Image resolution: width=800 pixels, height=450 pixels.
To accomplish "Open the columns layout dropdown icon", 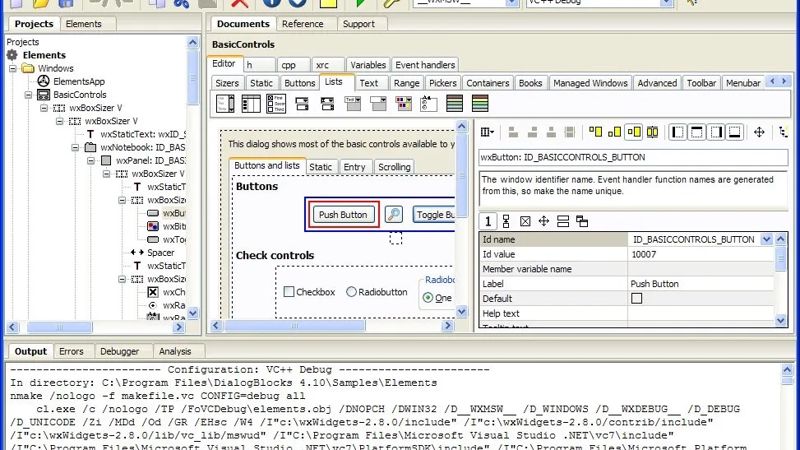I will point(487,132).
